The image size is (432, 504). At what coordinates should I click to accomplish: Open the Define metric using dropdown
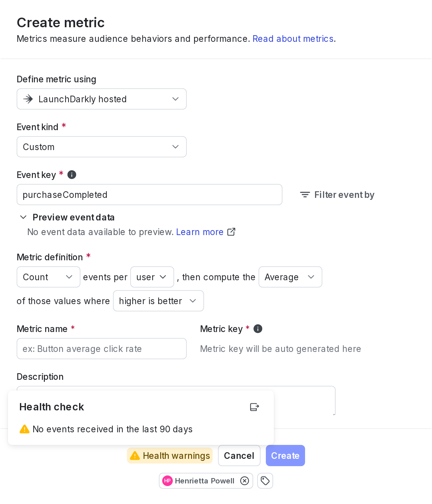102,99
